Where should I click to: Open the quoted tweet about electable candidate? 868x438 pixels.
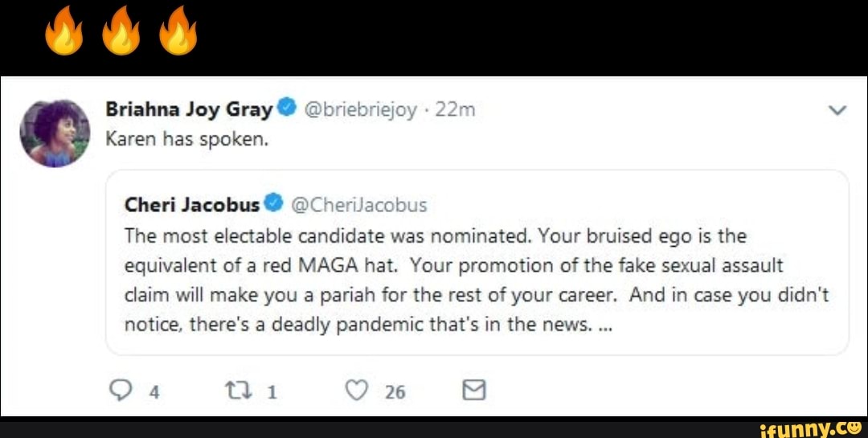pyautogui.click(x=476, y=281)
